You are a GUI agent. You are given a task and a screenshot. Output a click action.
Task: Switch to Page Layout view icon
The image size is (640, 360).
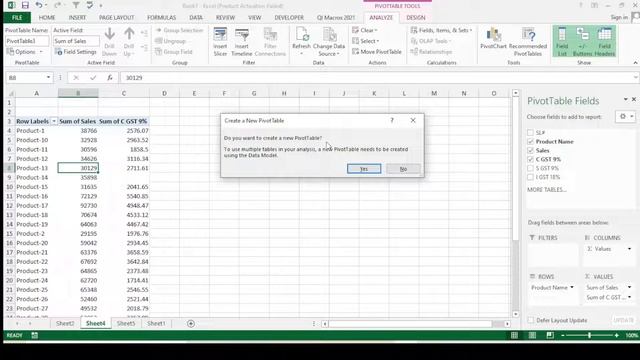point(532,335)
